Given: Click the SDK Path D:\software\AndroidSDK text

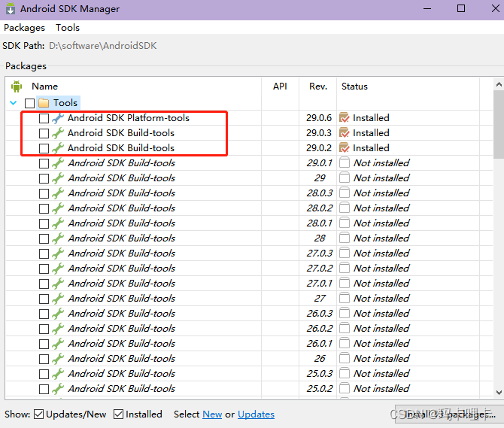Looking at the screenshot, I should [103, 46].
